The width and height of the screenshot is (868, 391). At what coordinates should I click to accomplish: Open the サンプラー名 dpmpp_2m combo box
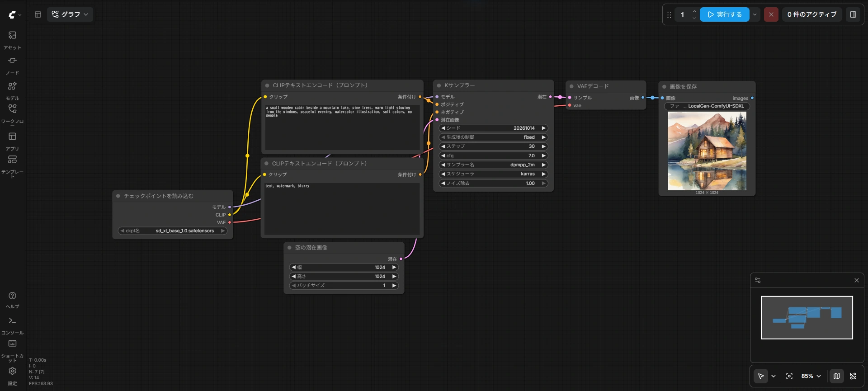point(493,165)
